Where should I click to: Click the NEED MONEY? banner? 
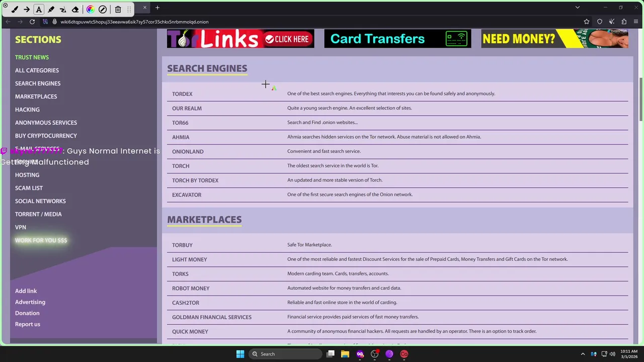[554, 39]
